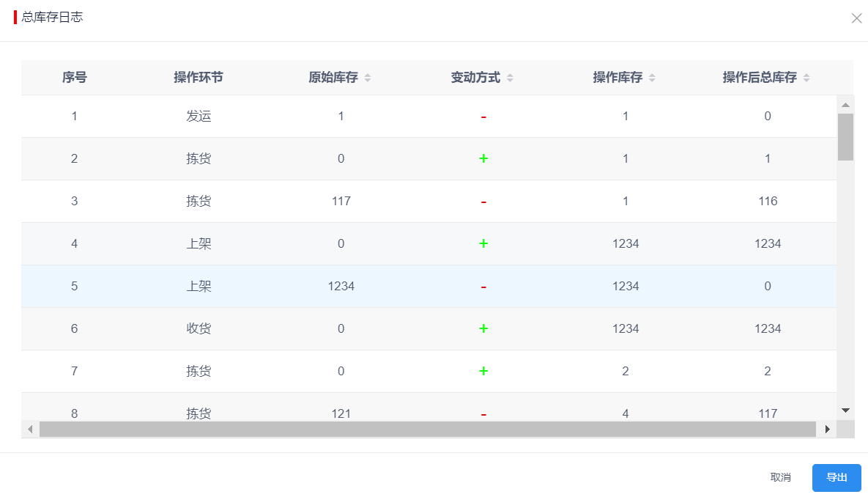Click the green plus in row 6

pos(483,328)
